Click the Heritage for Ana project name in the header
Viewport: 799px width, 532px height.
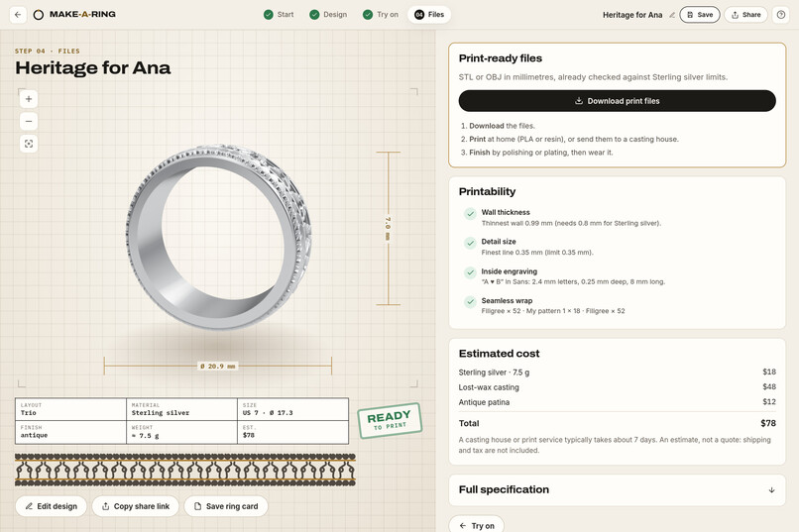(632, 15)
